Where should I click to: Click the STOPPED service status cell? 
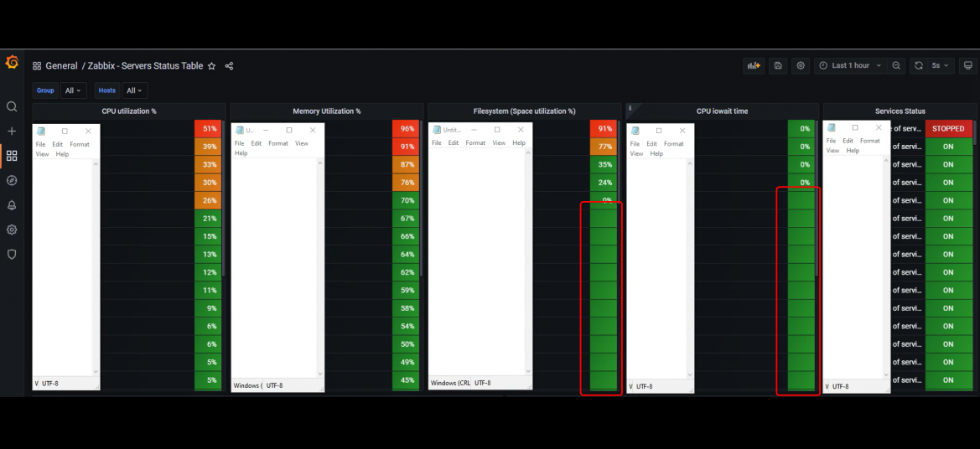(948, 129)
